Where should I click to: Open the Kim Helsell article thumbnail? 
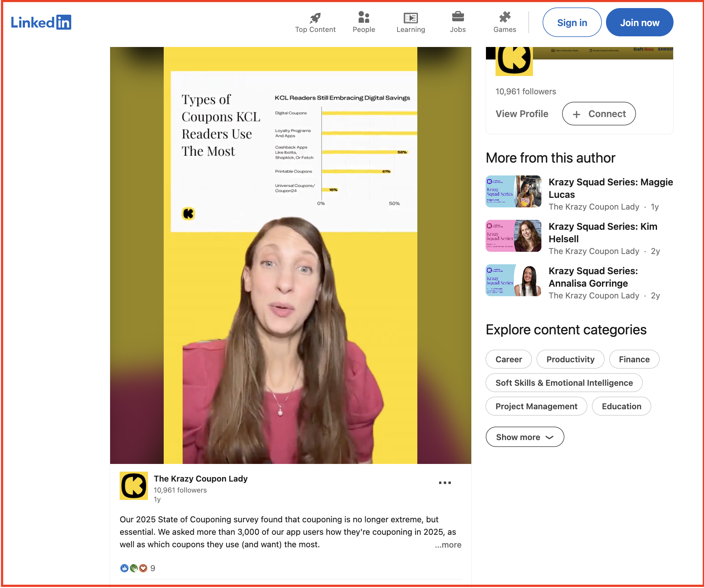click(x=513, y=236)
